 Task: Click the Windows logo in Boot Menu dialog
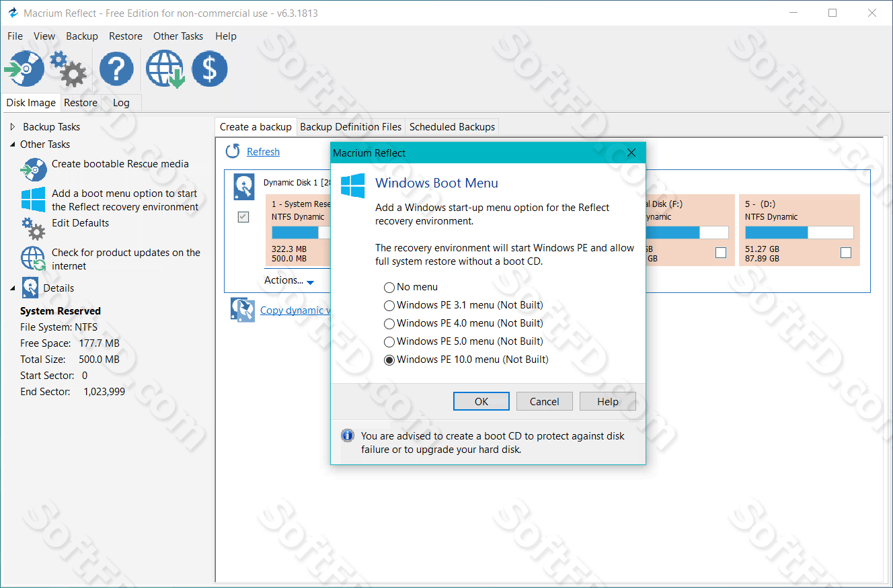(x=353, y=185)
